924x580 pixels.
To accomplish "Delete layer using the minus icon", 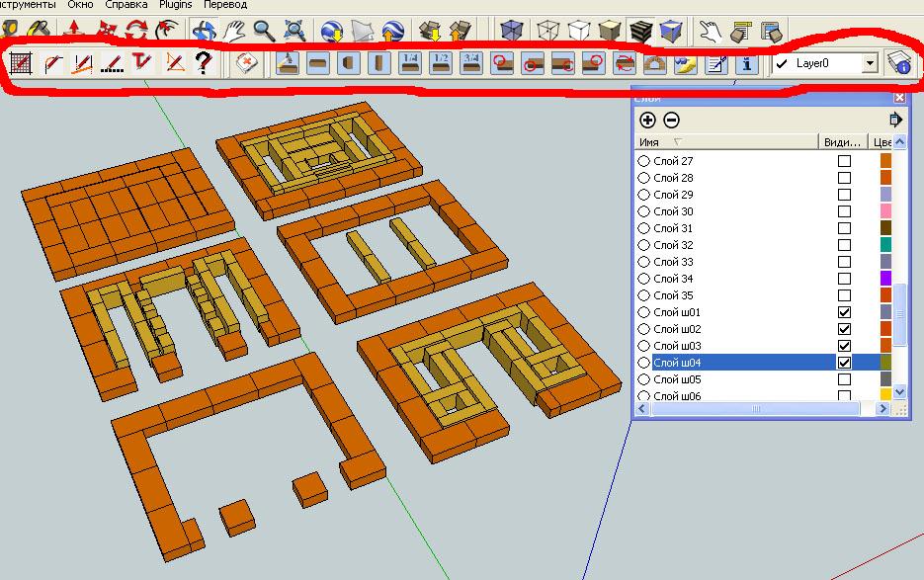I will point(671,120).
